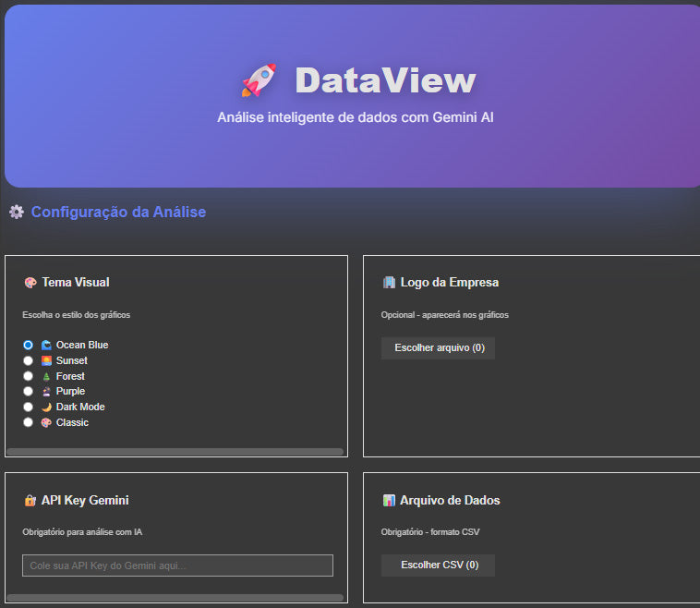This screenshot has height=608, width=700.
Task: Click the palette icon beside Tema Visual
Action: tap(30, 283)
